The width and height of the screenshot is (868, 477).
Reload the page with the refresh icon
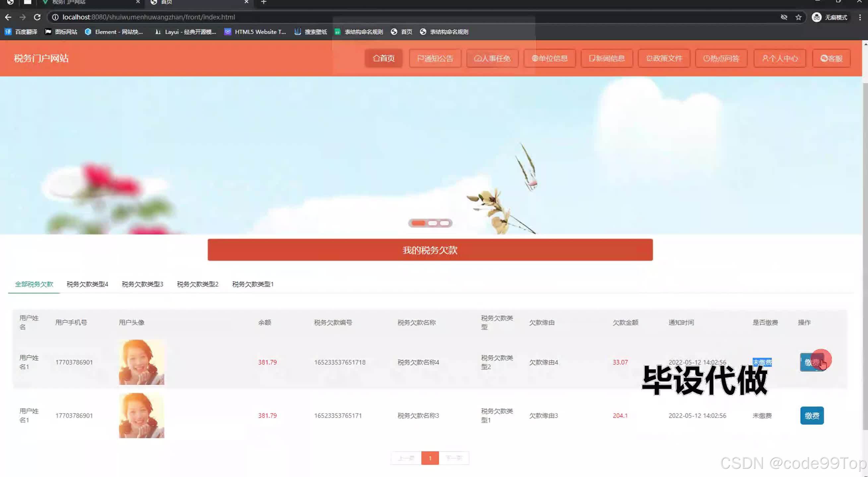[x=37, y=17]
